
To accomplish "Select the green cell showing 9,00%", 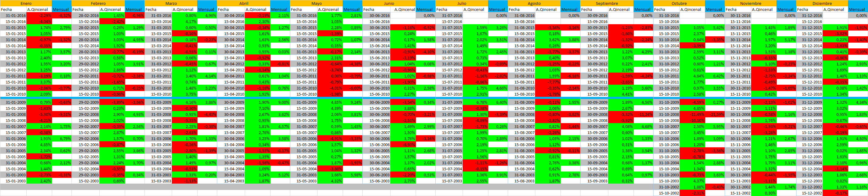I will pyautogui.click(x=280, y=103).
